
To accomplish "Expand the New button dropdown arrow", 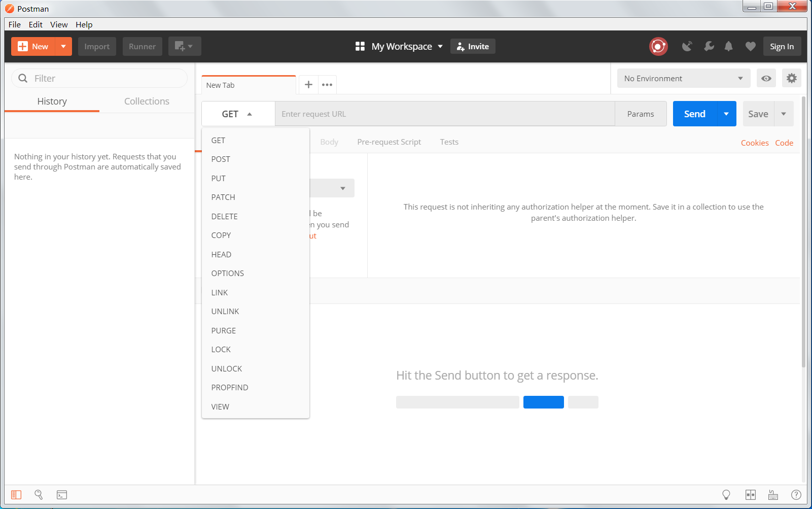I will pyautogui.click(x=63, y=46).
